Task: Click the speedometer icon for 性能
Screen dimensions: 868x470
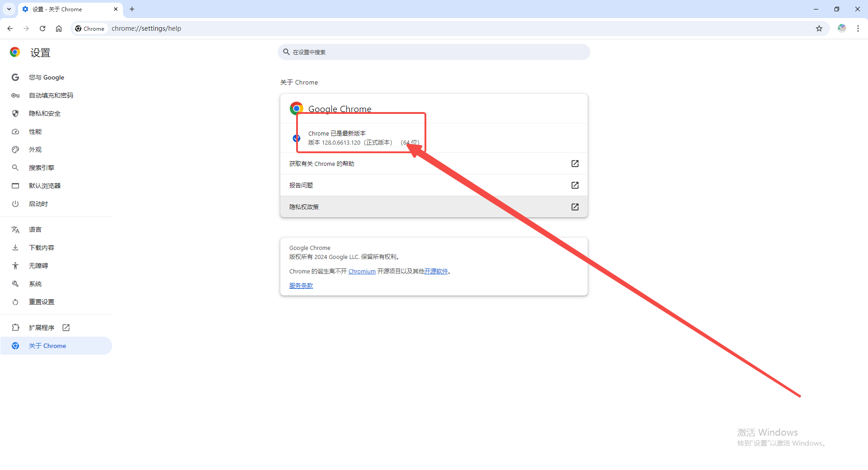Action: pyautogui.click(x=15, y=132)
